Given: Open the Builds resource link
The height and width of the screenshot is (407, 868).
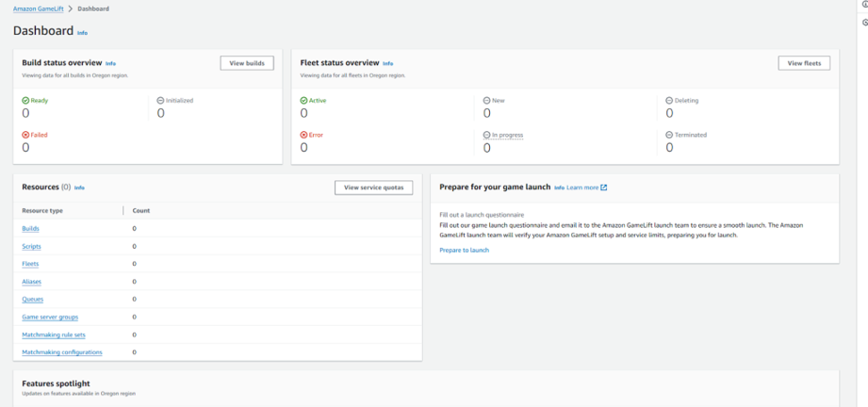Looking at the screenshot, I should 30,228.
